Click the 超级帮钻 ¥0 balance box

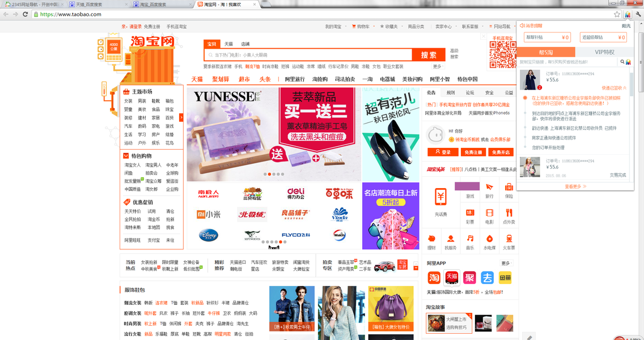click(x=603, y=37)
